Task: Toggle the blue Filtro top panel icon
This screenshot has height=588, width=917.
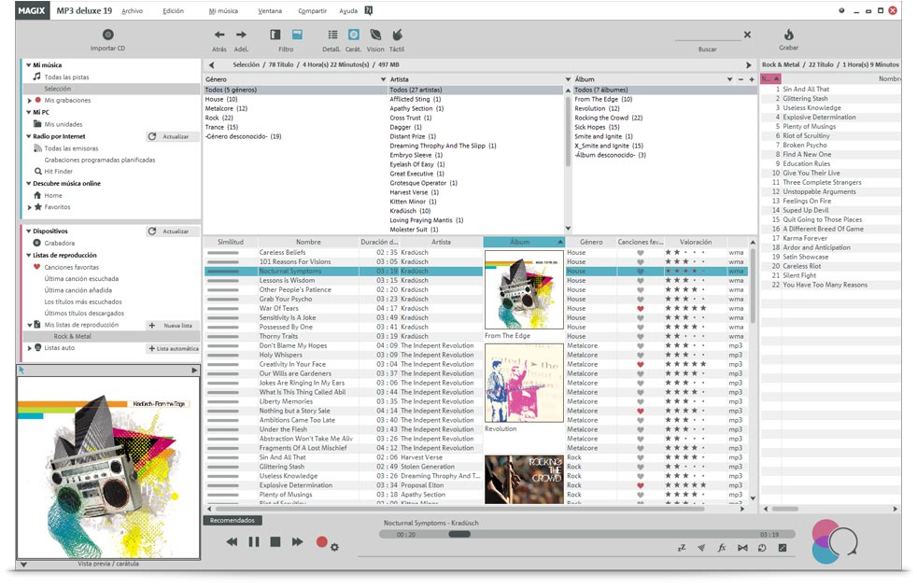Action: [297, 35]
